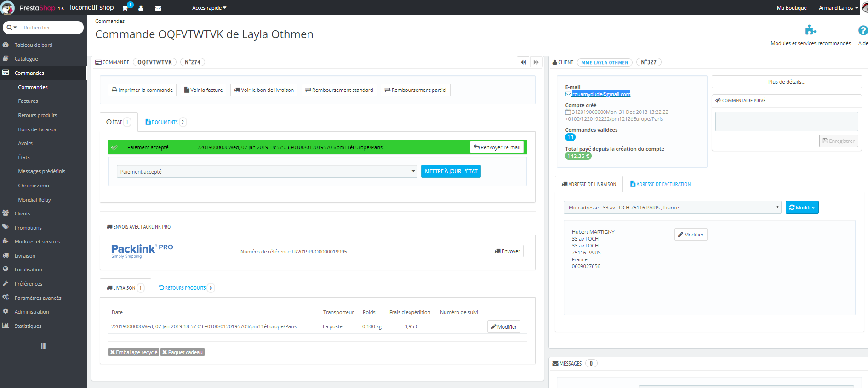The height and width of the screenshot is (388, 868).
Task: Open the delivery address selection dropdown
Action: click(672, 207)
